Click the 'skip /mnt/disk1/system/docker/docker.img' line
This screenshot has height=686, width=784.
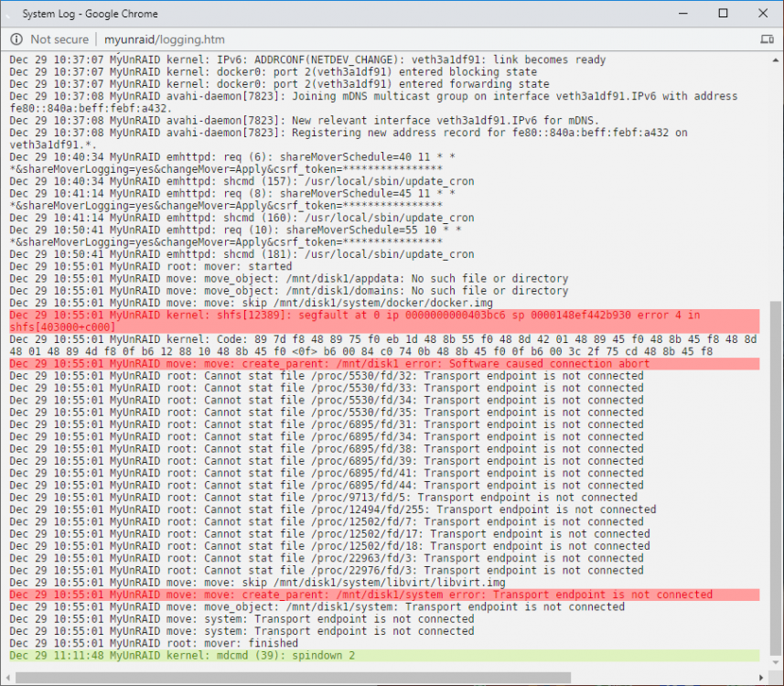(x=251, y=303)
